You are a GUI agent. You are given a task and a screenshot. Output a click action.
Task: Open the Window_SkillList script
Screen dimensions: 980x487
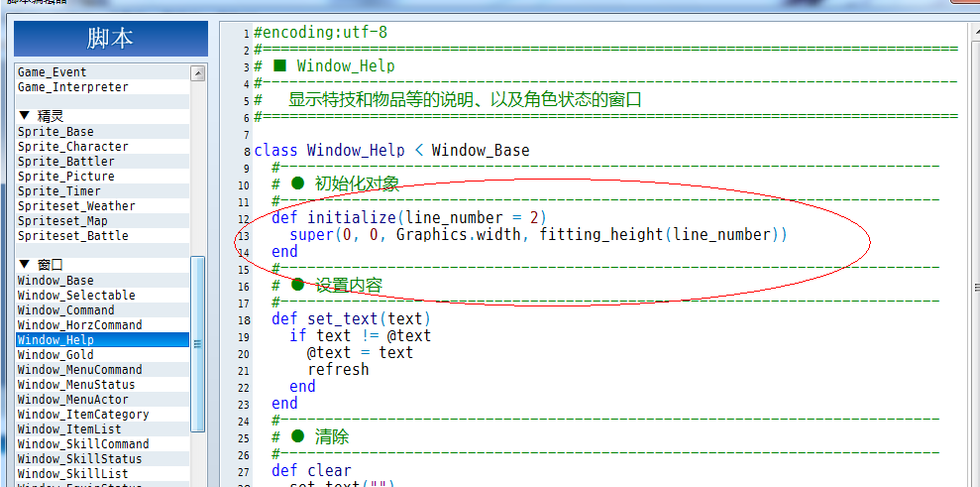(102, 474)
